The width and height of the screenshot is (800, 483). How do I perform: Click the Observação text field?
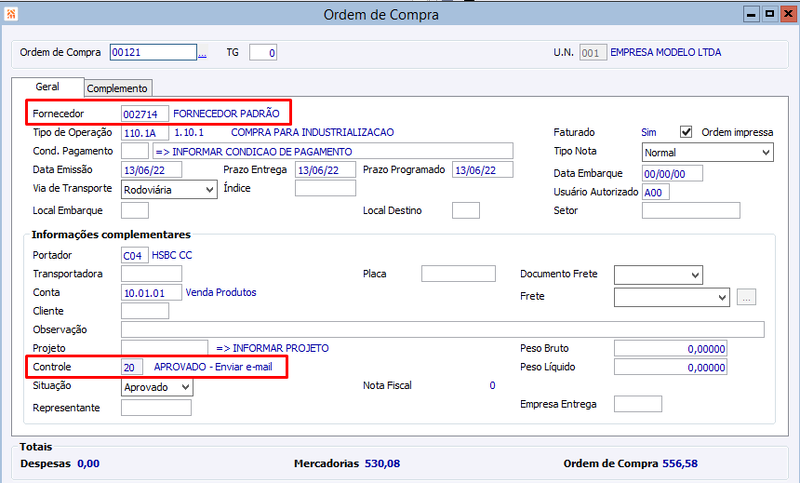[x=443, y=329]
